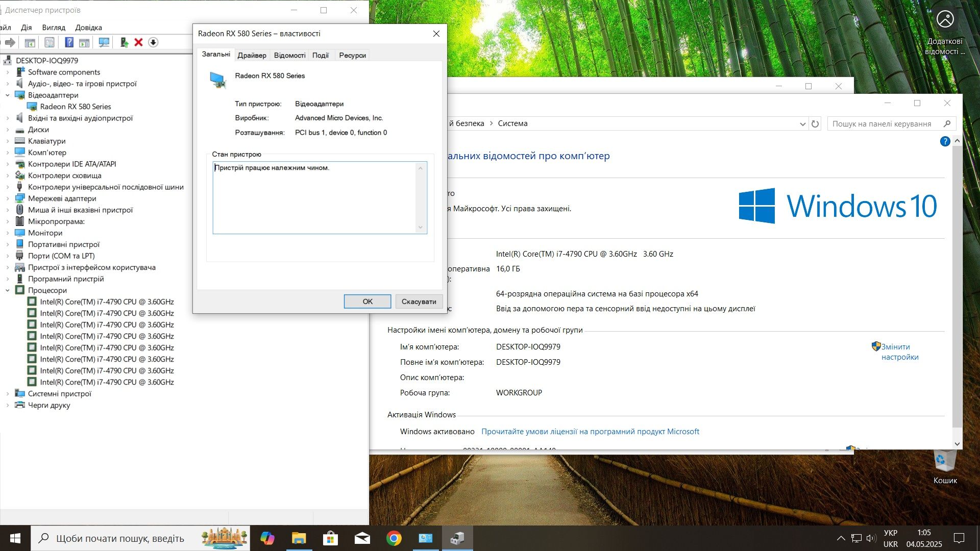
Task: Open the Properties toolbar icon in Device Manager
Action: (50, 42)
